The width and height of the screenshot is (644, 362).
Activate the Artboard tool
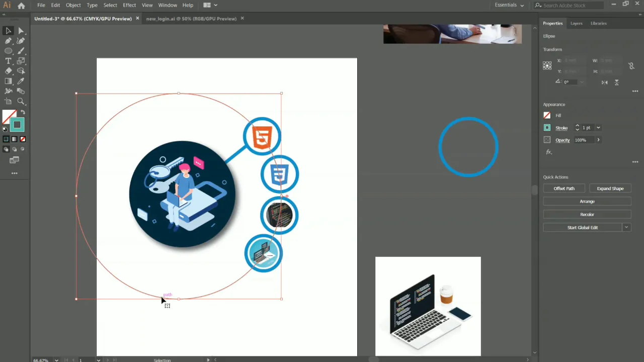(x=8, y=101)
